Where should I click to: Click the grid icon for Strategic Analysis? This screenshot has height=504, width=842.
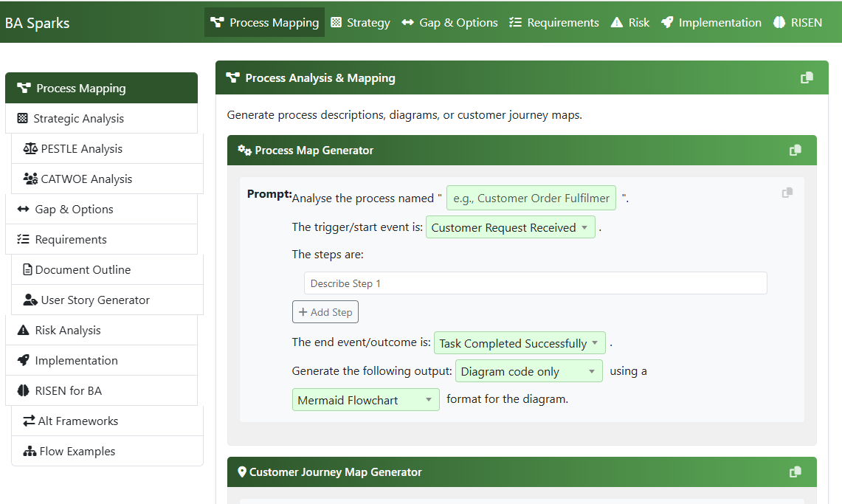[x=23, y=118]
